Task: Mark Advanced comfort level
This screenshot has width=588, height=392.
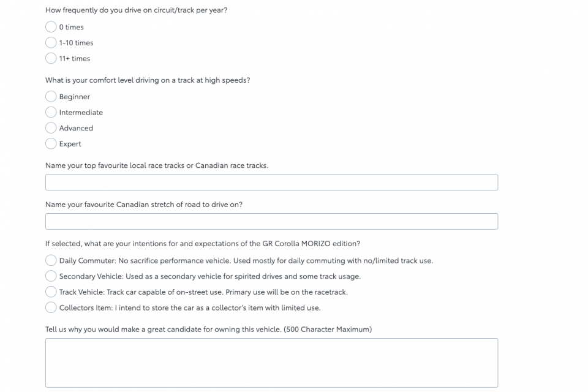Action: click(x=51, y=128)
